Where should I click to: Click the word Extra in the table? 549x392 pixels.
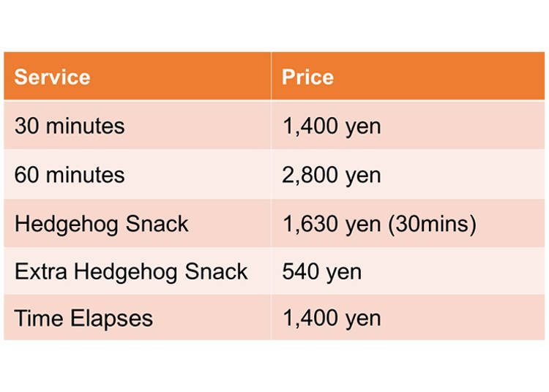coord(40,271)
